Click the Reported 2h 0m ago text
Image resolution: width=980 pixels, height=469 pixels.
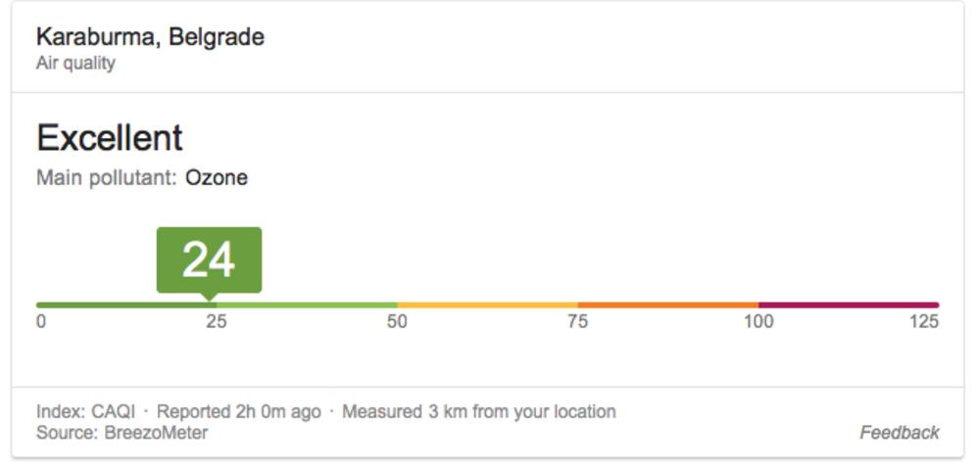238,411
